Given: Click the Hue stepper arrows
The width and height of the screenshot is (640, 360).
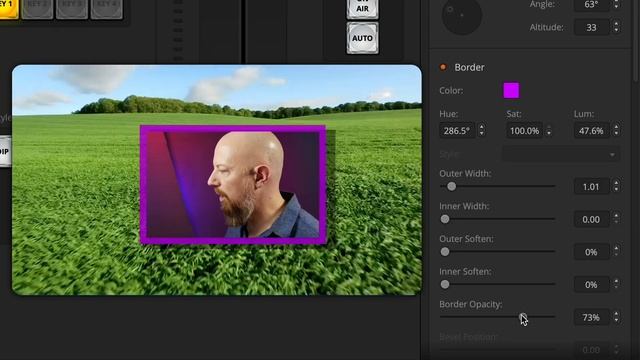Looking at the screenshot, I should click(482, 131).
